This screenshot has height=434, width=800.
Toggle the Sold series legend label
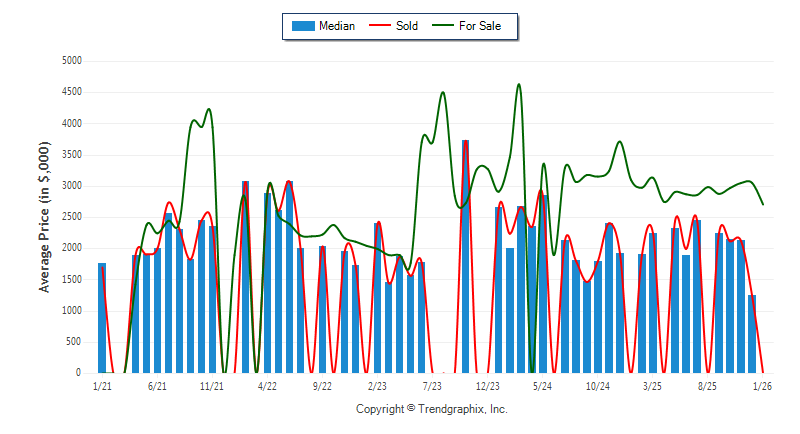407,26
